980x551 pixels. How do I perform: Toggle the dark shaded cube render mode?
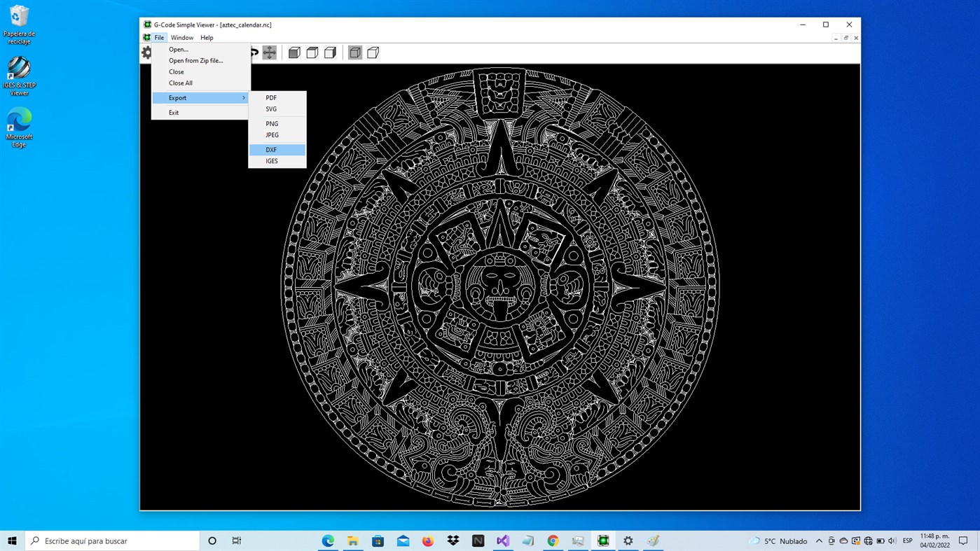[294, 52]
